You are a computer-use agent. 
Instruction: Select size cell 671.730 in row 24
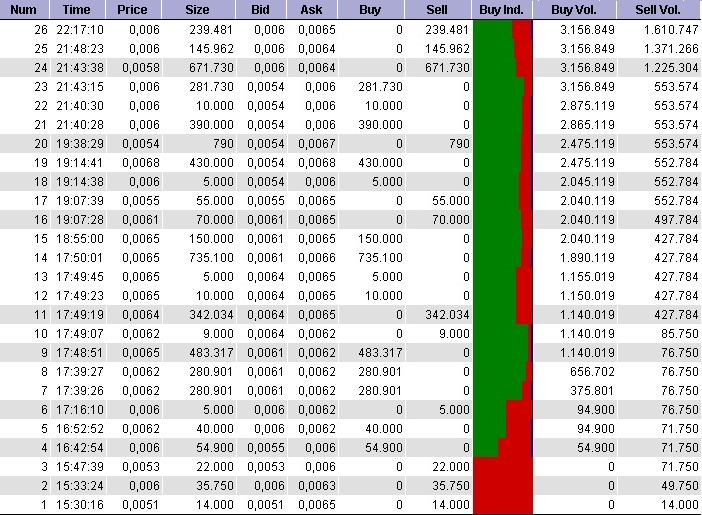[211, 68]
